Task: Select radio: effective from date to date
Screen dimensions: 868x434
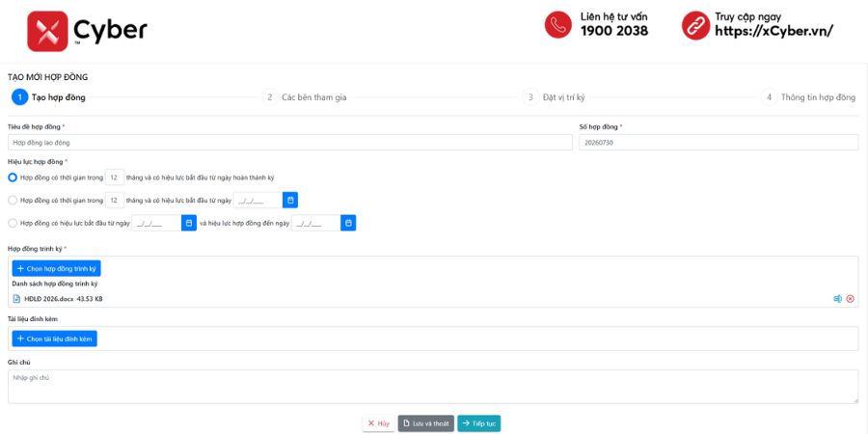Action: [13, 223]
